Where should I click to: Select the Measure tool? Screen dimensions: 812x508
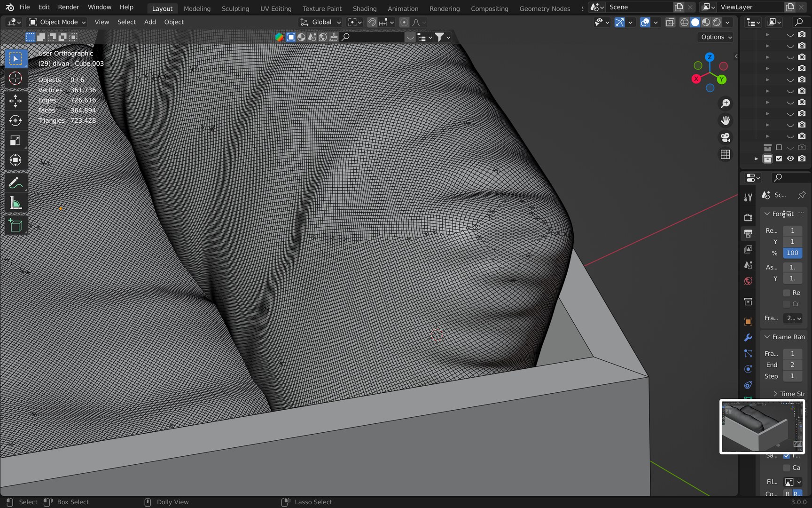point(16,203)
